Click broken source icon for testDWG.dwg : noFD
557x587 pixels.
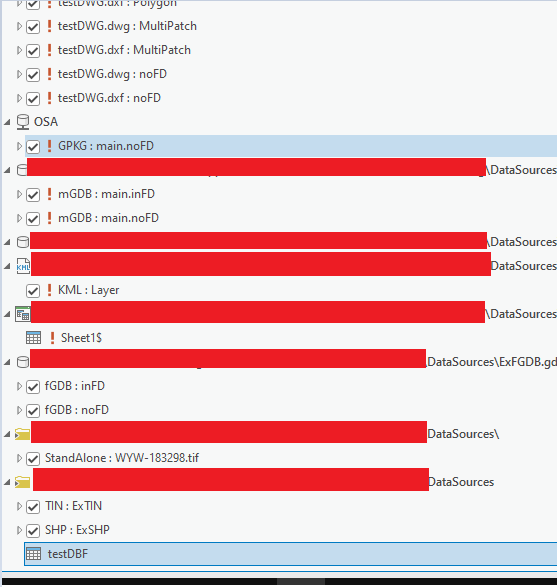click(49, 74)
